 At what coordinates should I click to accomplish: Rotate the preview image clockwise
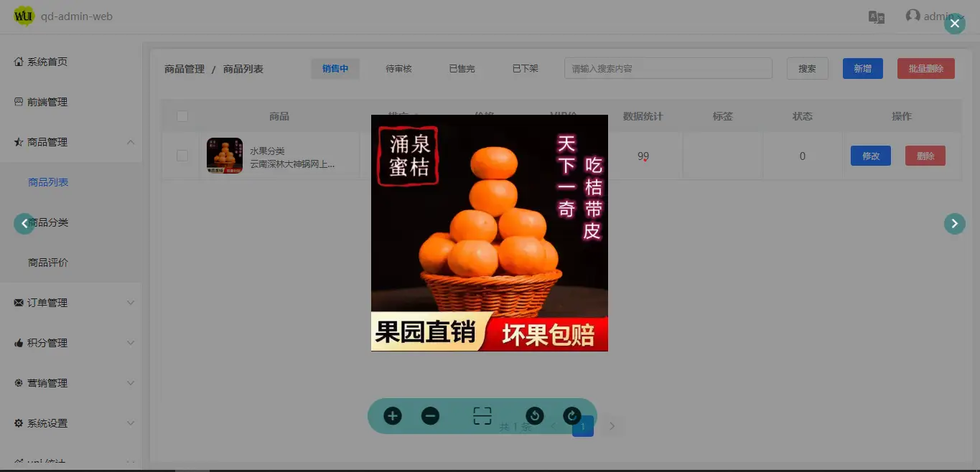coord(571,416)
